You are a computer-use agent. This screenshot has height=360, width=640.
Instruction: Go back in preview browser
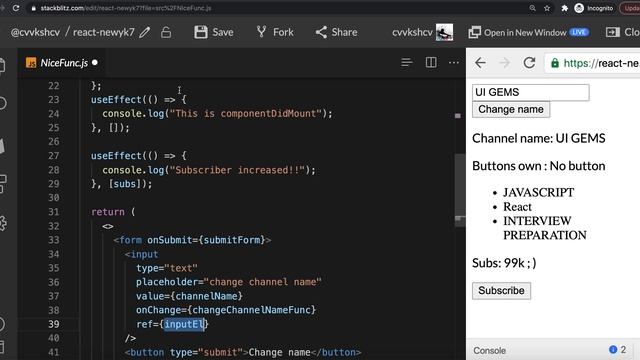480,63
